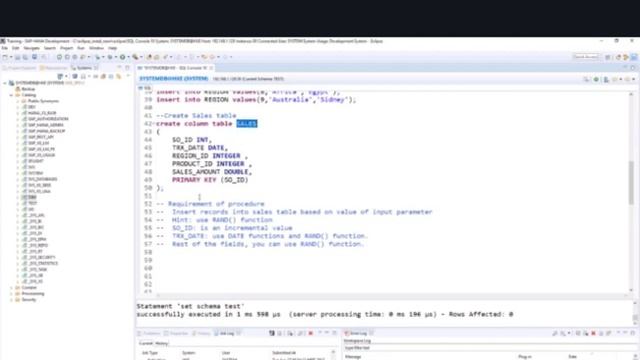Expand the Security folder
The image size is (640, 360).
point(11,300)
